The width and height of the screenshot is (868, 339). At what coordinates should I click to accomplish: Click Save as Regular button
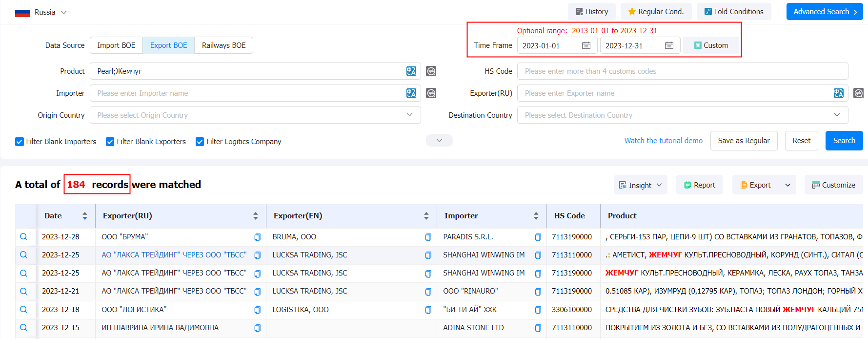744,141
